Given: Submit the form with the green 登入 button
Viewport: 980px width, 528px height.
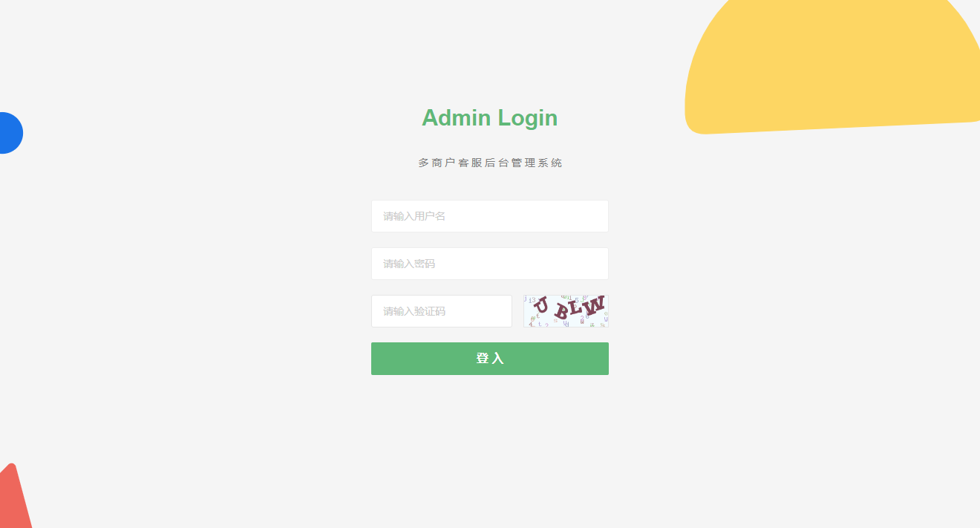Looking at the screenshot, I should 490,359.
